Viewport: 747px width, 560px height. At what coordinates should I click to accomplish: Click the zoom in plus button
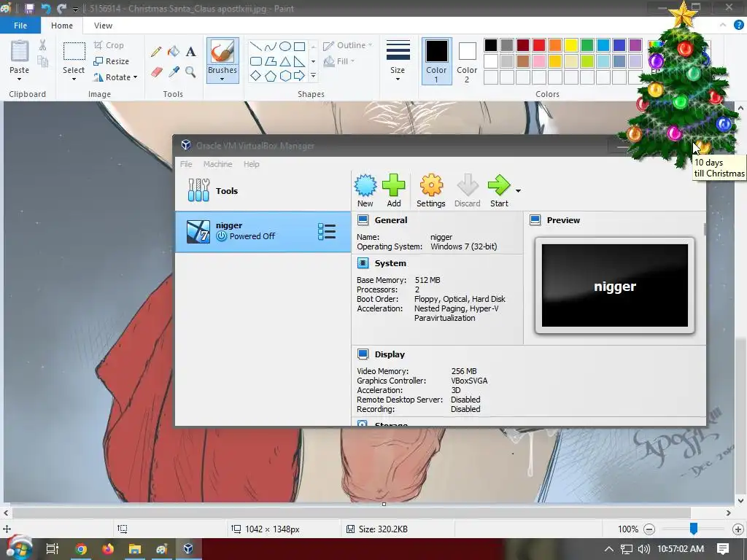coord(738,529)
